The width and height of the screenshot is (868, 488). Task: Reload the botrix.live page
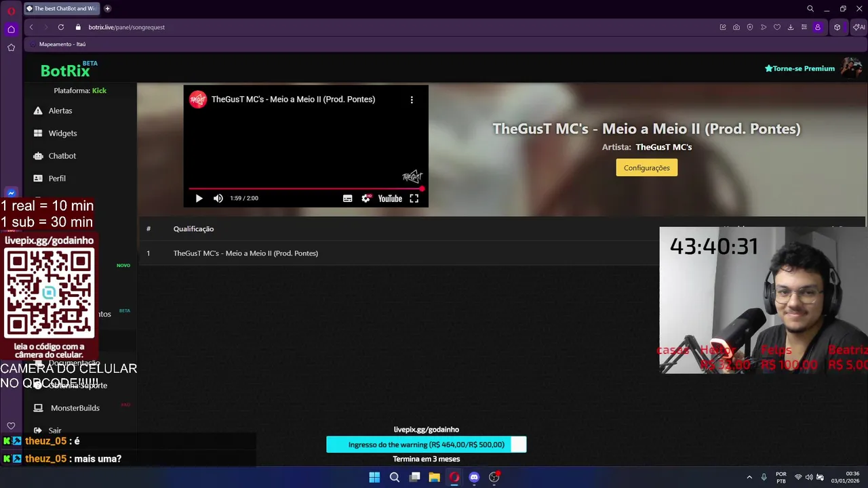[x=61, y=27]
